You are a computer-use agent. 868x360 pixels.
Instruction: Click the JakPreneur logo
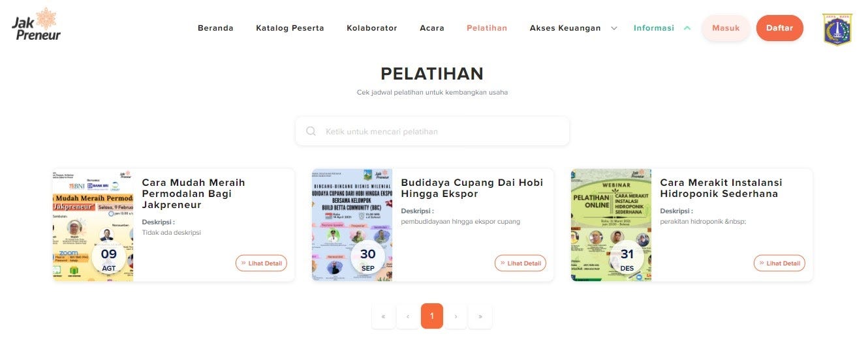[36, 25]
